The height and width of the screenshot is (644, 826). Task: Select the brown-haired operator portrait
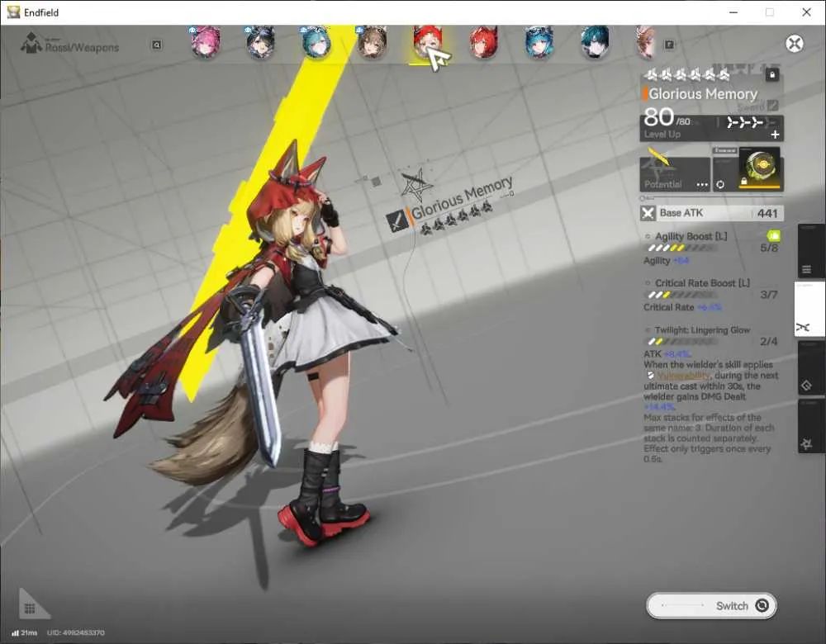[372, 42]
